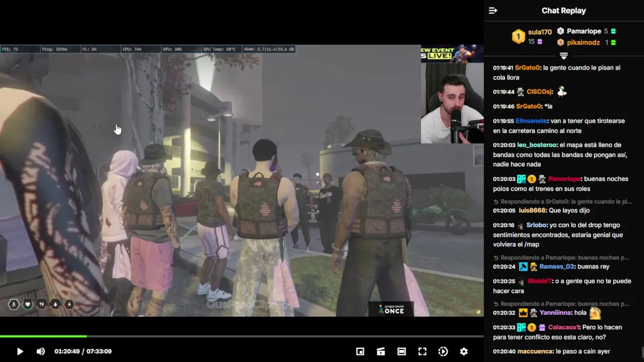Seek on the video progress bar
Screen dimensions: 644x362
(242, 336)
